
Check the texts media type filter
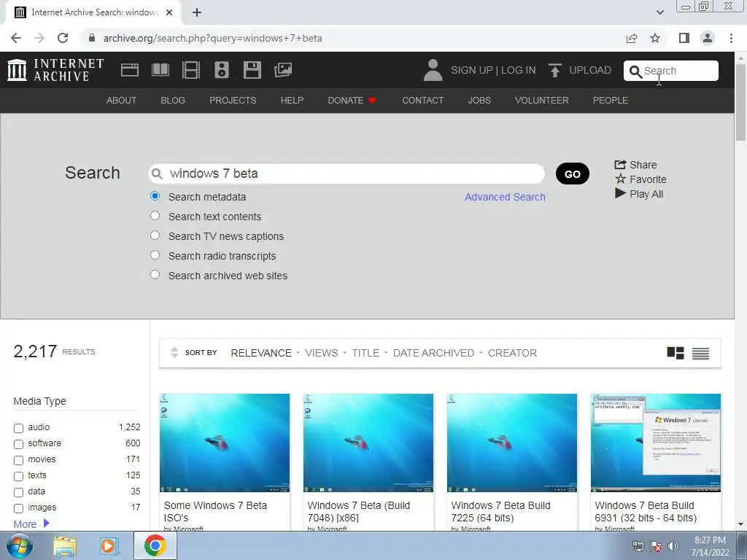coord(18,476)
